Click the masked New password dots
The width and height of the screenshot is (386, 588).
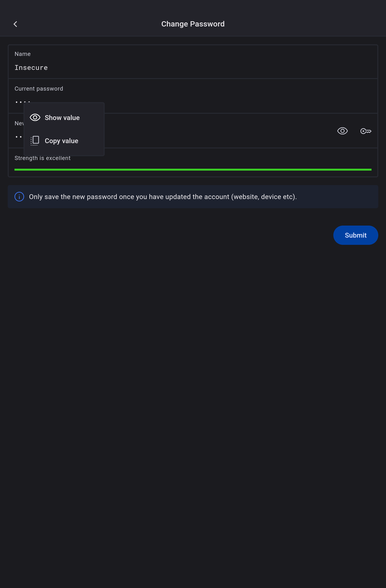click(19, 137)
